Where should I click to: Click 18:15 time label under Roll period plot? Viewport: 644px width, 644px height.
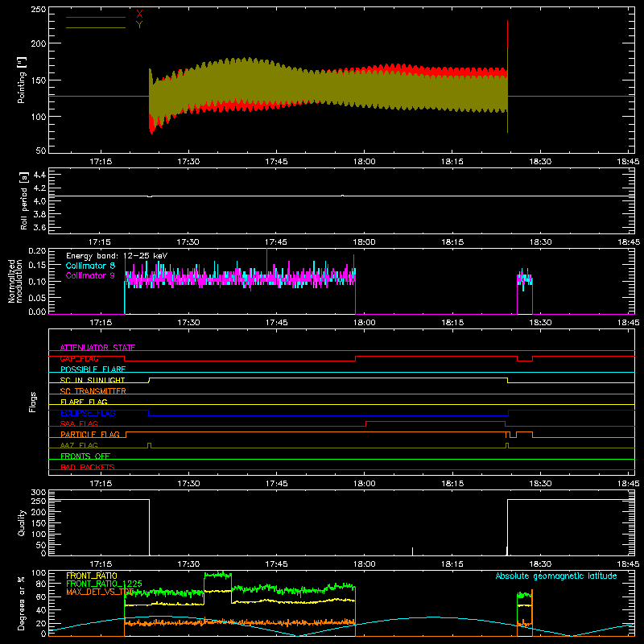tap(452, 242)
